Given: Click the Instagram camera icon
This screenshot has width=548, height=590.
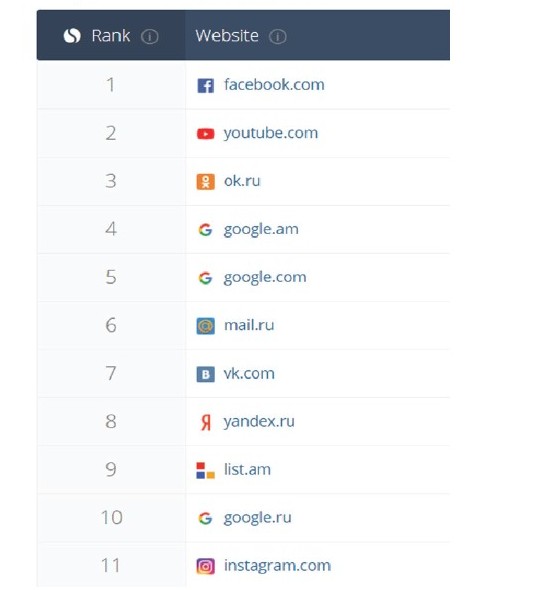Looking at the screenshot, I should coord(206,566).
